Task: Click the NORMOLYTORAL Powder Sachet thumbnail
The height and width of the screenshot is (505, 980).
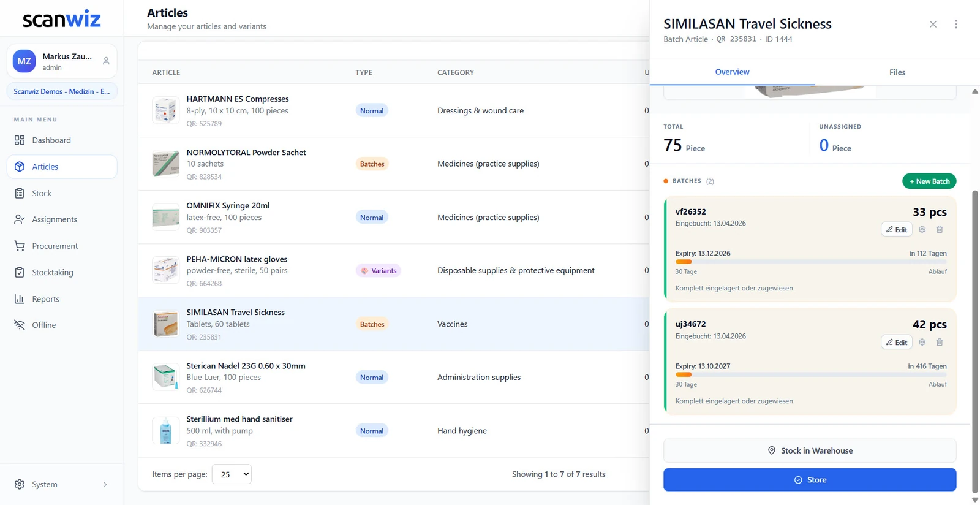Action: 165,164
